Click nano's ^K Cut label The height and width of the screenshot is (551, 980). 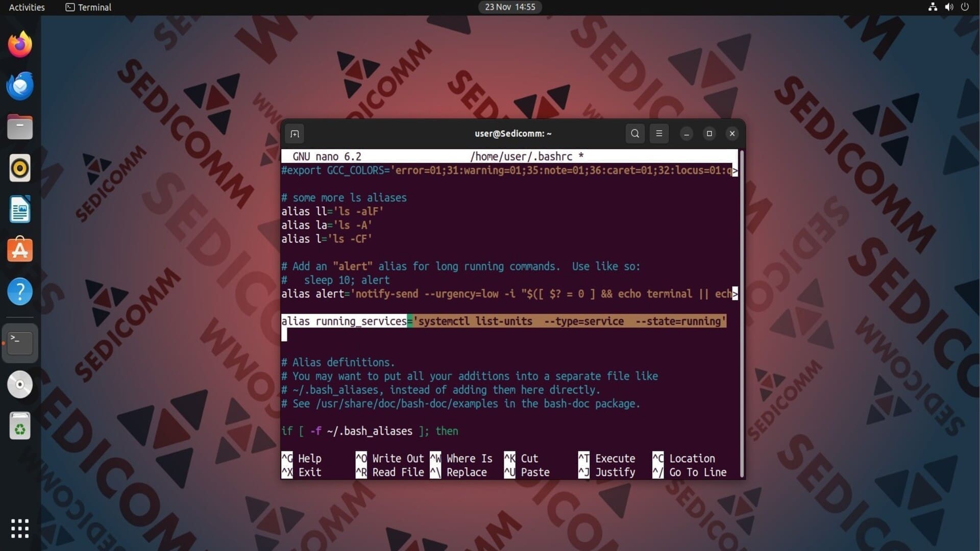pyautogui.click(x=521, y=459)
